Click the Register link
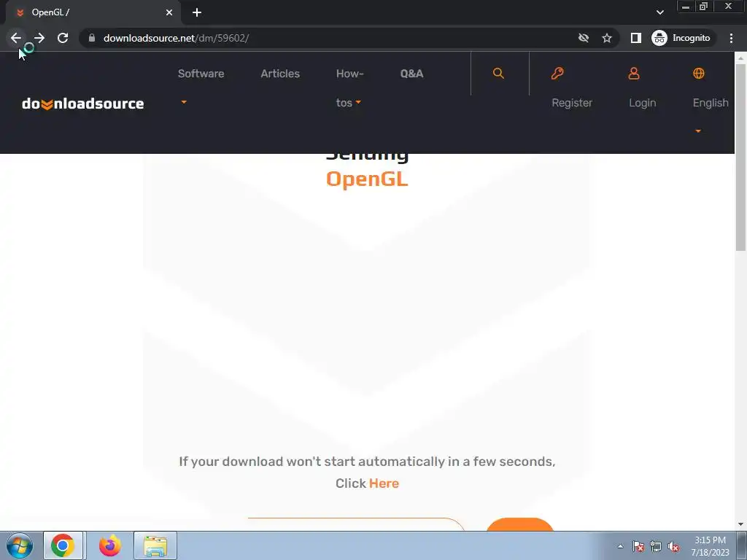 coord(572,103)
